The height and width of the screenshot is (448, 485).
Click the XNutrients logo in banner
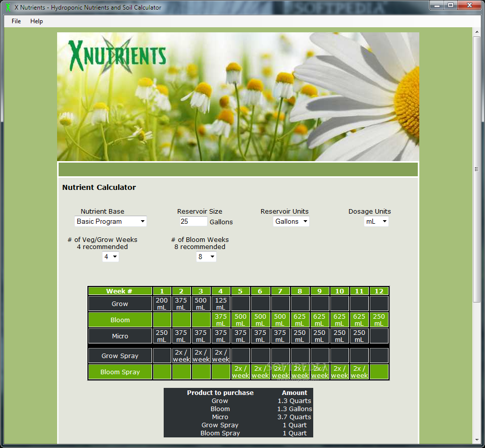(x=117, y=56)
